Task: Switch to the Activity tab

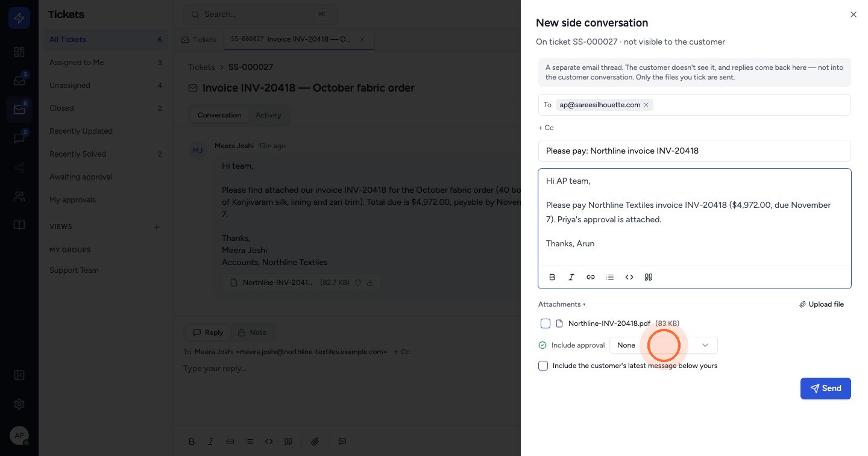Action: point(268,115)
